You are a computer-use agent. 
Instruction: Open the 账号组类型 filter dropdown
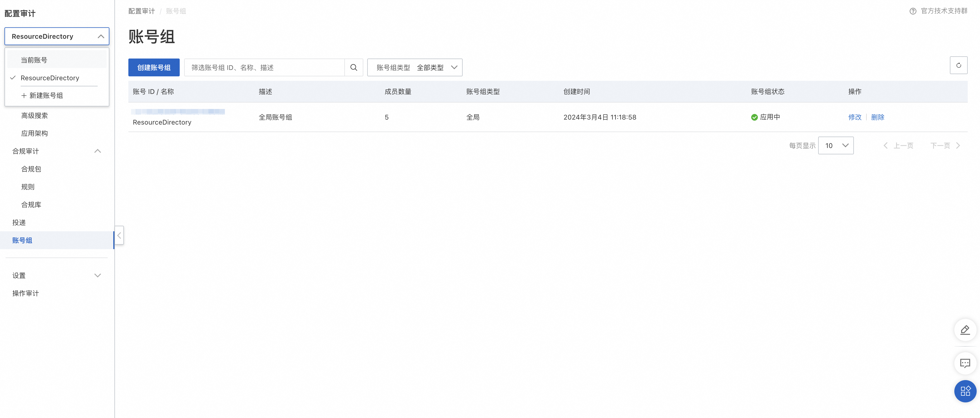(x=414, y=67)
